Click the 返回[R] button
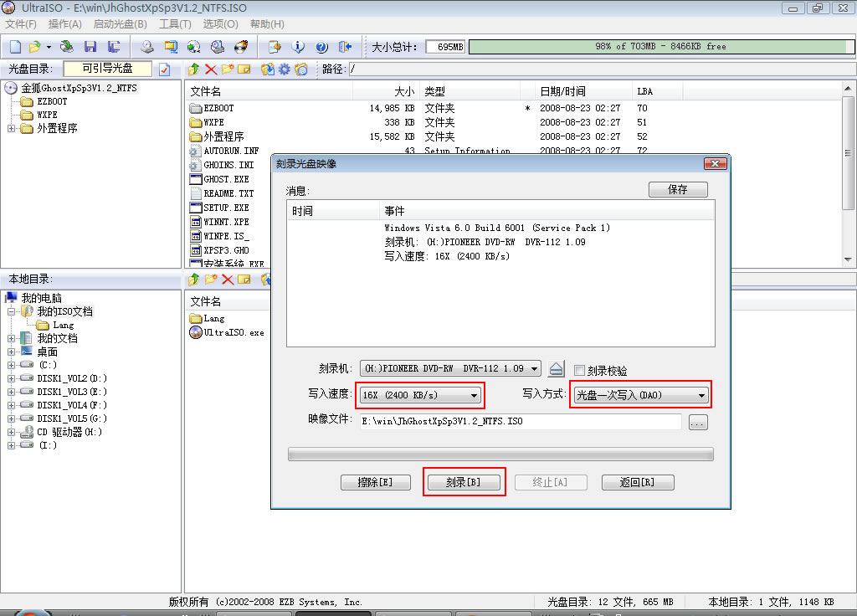 [x=637, y=482]
